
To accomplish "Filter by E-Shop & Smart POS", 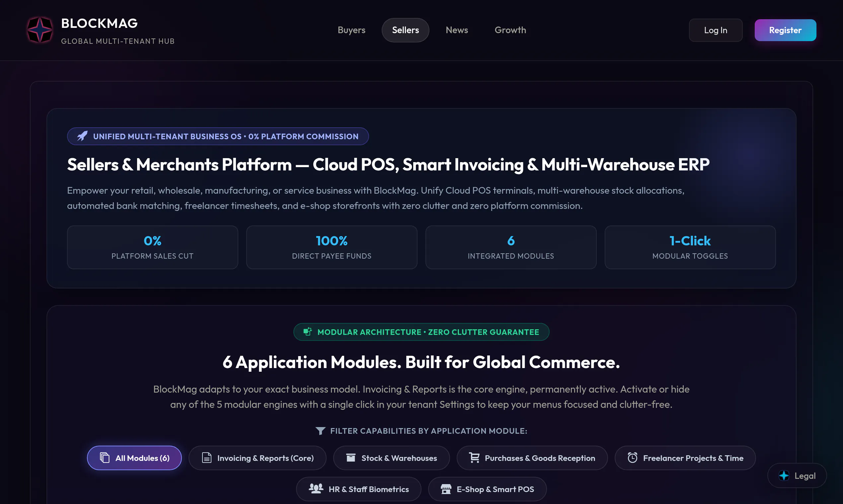I will point(487,489).
